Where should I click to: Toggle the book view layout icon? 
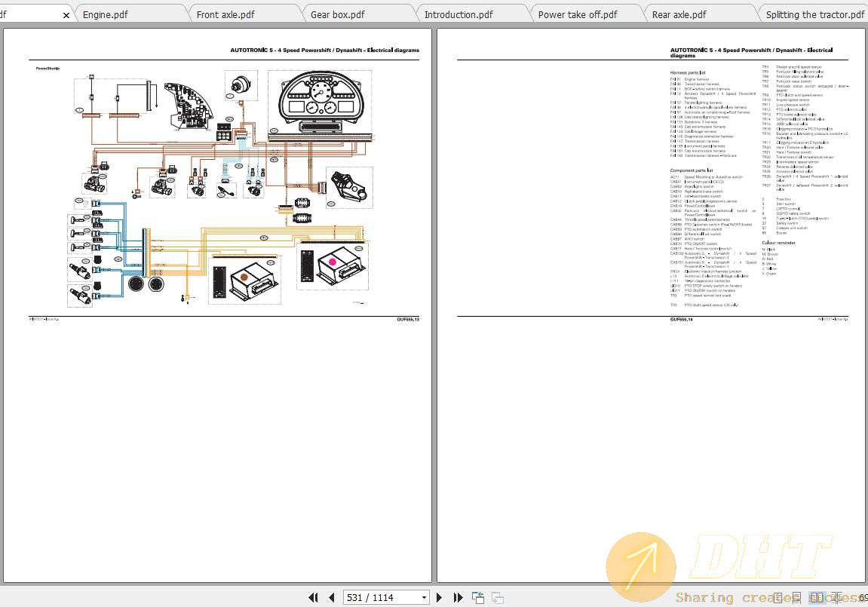pyautogui.click(x=836, y=597)
